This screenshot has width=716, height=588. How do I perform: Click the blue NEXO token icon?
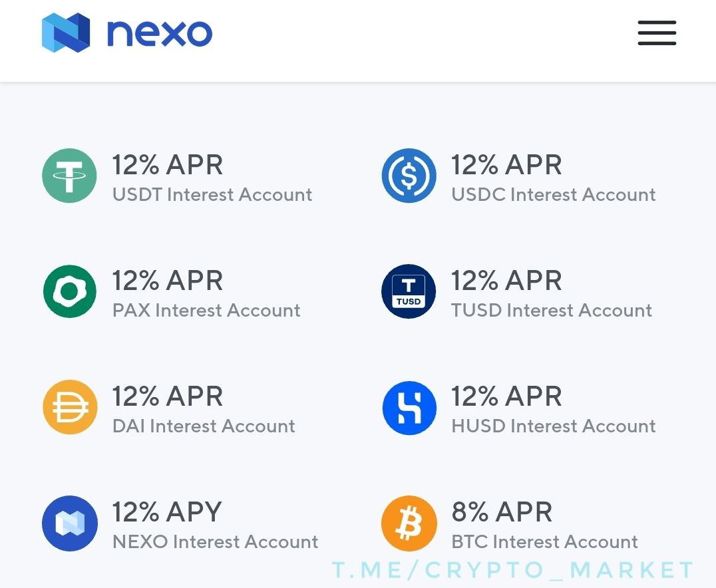coord(70,523)
